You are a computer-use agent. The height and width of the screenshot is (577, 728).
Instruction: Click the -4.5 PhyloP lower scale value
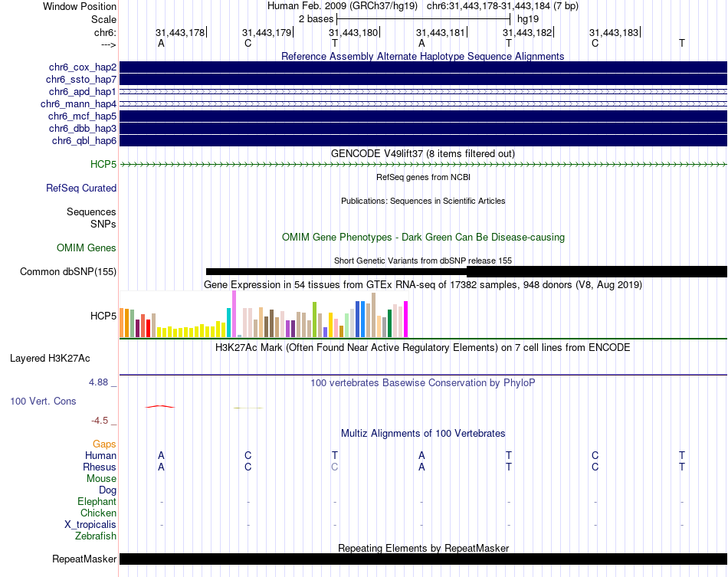click(100, 421)
